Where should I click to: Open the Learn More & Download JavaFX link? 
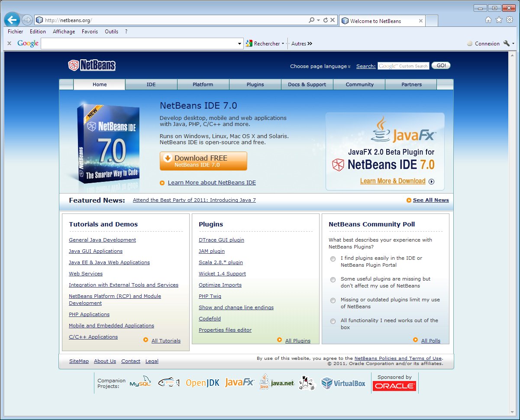click(393, 181)
